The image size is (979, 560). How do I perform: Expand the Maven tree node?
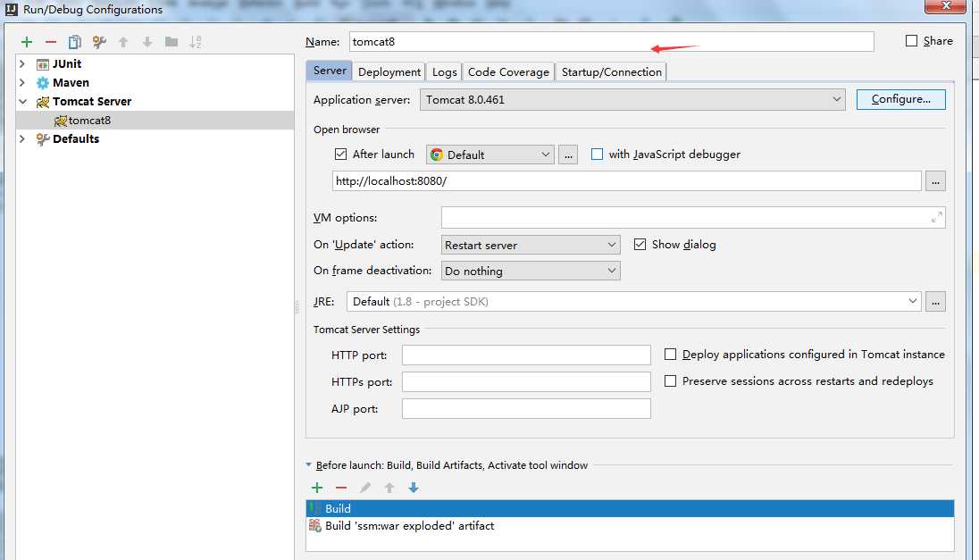tap(22, 83)
